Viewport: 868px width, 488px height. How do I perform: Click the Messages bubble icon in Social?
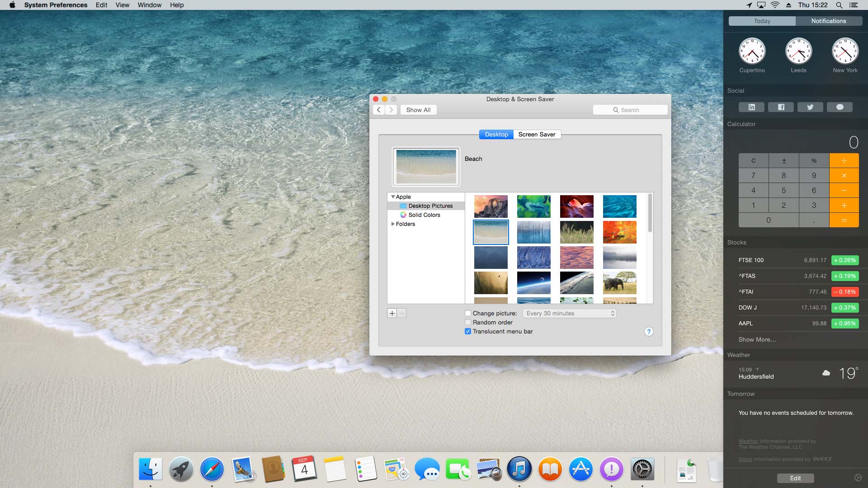pyautogui.click(x=840, y=107)
